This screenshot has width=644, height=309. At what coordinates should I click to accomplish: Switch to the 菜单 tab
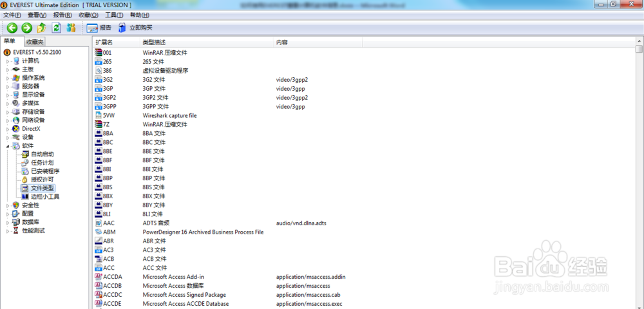point(10,41)
